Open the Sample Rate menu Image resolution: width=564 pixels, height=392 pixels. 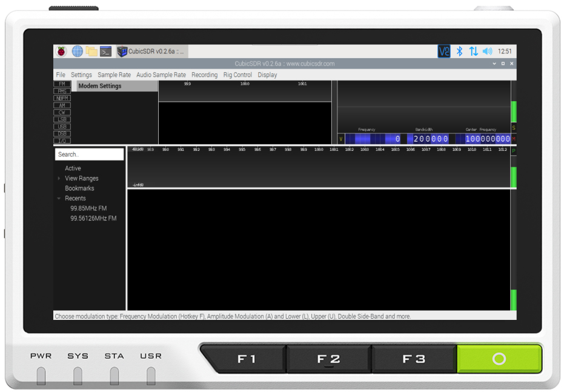[114, 75]
